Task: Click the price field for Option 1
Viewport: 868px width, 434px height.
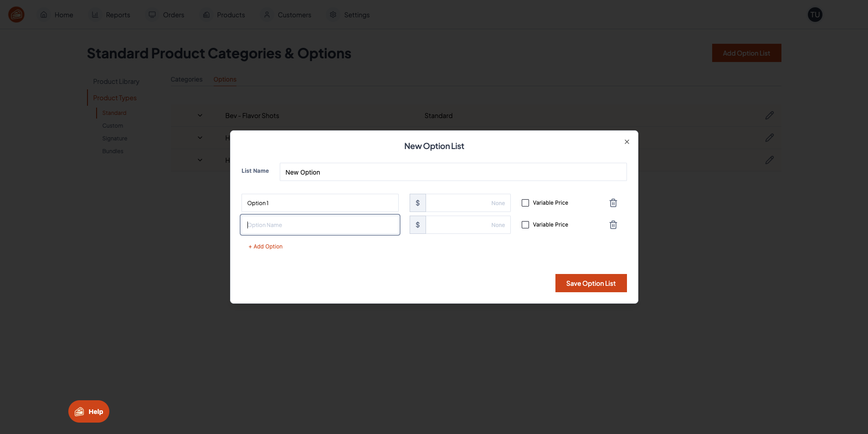Action: (468, 203)
